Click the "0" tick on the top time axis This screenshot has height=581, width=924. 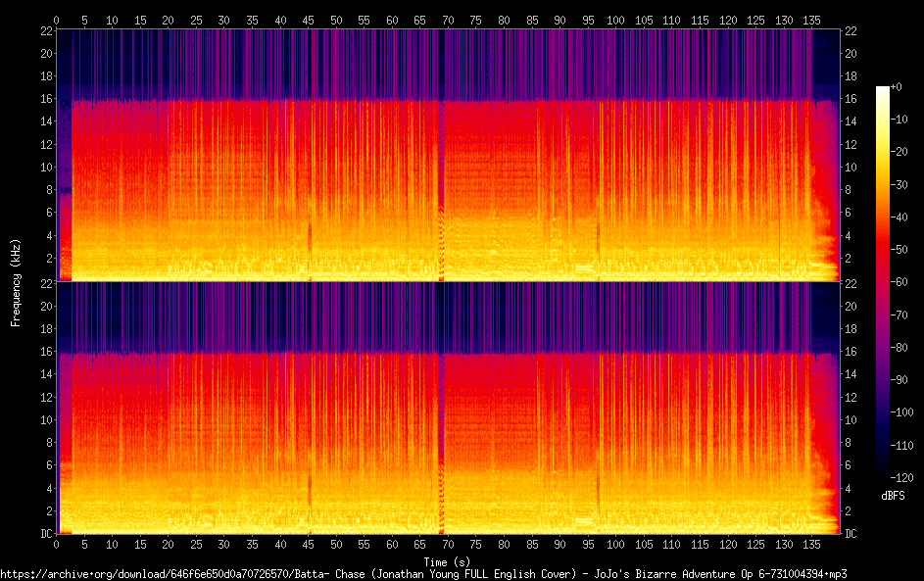[x=57, y=20]
